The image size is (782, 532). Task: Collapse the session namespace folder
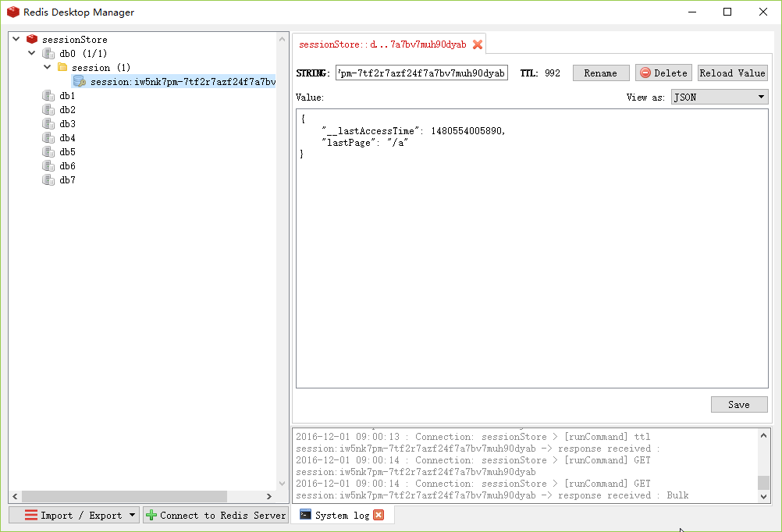pyautogui.click(x=48, y=66)
